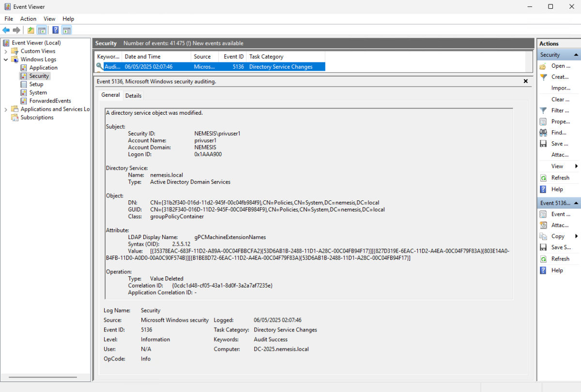
Task: Open the Action menu
Action: pyautogui.click(x=28, y=18)
